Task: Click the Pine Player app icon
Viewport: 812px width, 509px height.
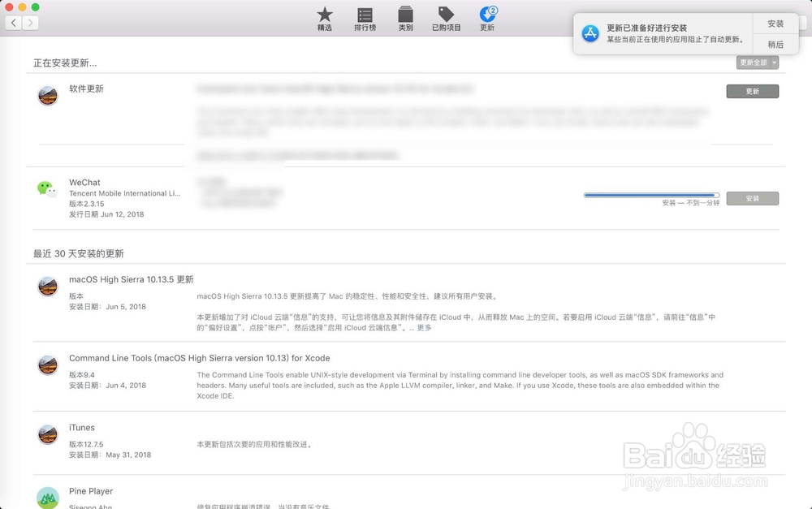Action: (x=48, y=498)
